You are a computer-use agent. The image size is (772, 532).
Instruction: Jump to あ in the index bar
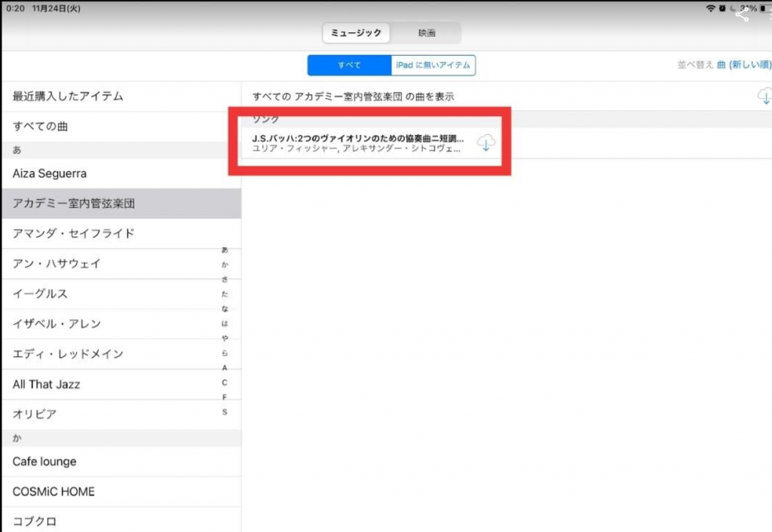click(225, 249)
